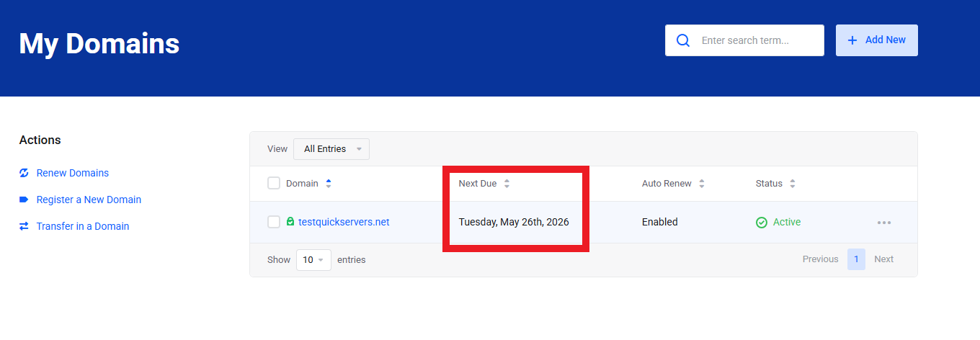Click the Domain column sort arrows
The width and height of the screenshot is (980, 340).
click(x=329, y=184)
